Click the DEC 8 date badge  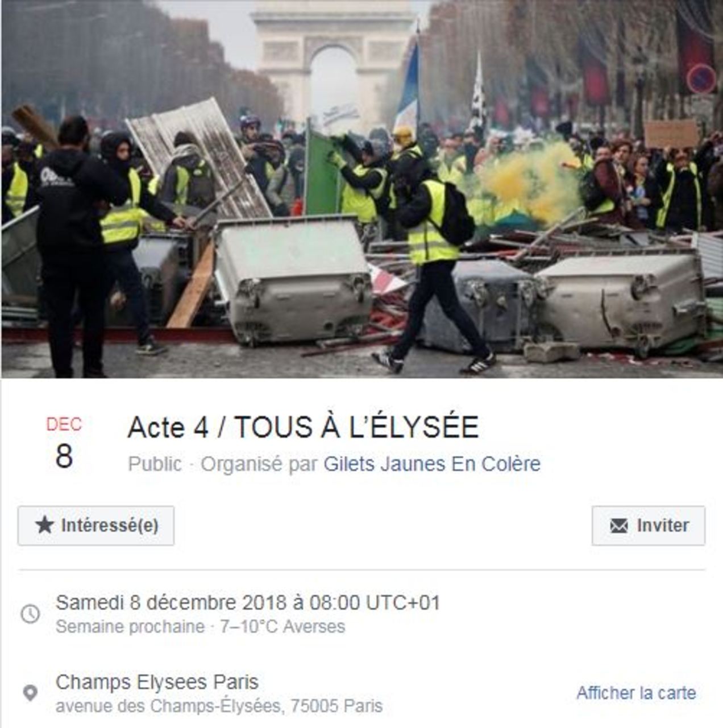pyautogui.click(x=64, y=443)
